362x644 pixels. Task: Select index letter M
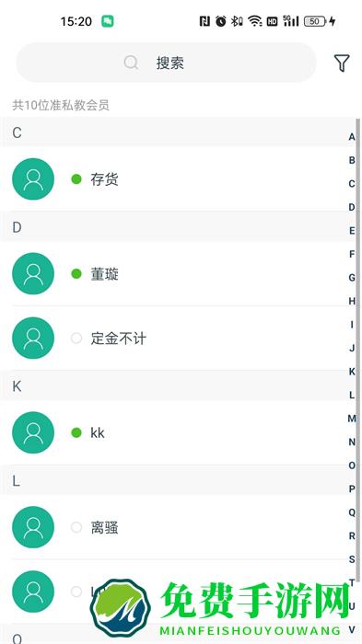click(x=352, y=419)
